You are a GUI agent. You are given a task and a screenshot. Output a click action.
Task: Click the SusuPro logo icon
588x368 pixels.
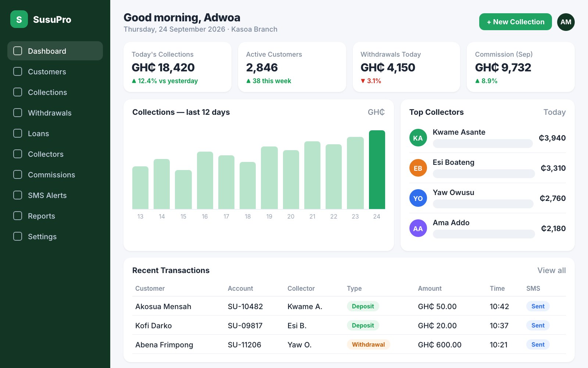click(x=19, y=19)
